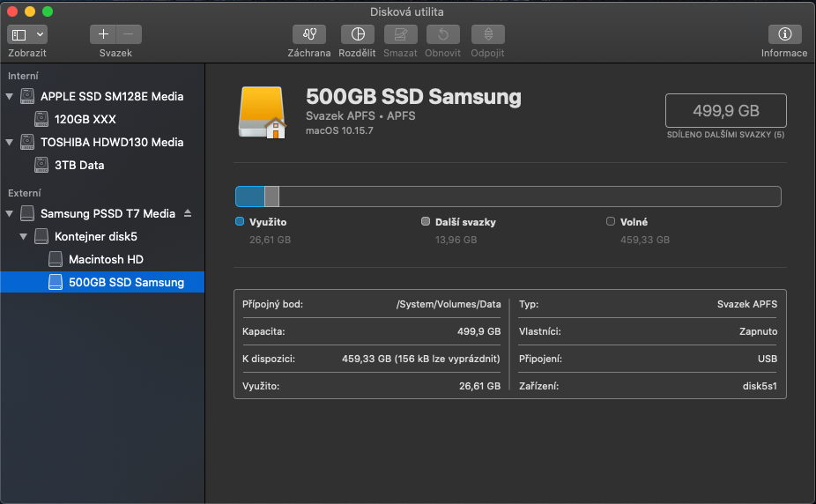Image resolution: width=816 pixels, height=504 pixels.
Task: Open the Zobrazit view dropdown
Action: click(x=27, y=34)
